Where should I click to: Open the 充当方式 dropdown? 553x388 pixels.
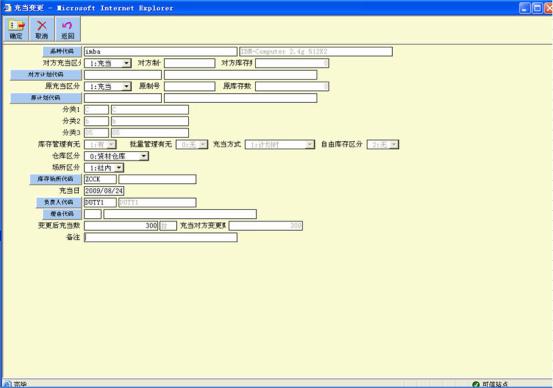309,145
